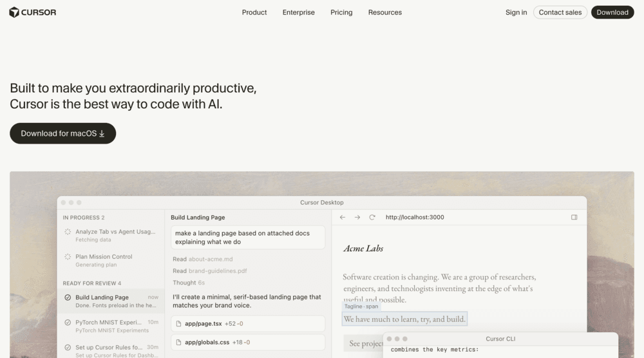
Task: Select 'We have much to learn' tagline
Action: coord(404,319)
